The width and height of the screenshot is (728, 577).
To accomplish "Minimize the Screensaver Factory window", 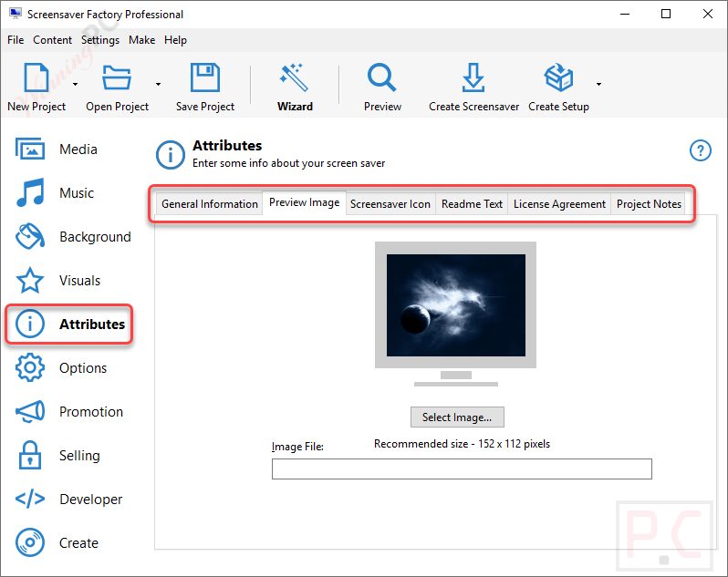I will pos(625,14).
